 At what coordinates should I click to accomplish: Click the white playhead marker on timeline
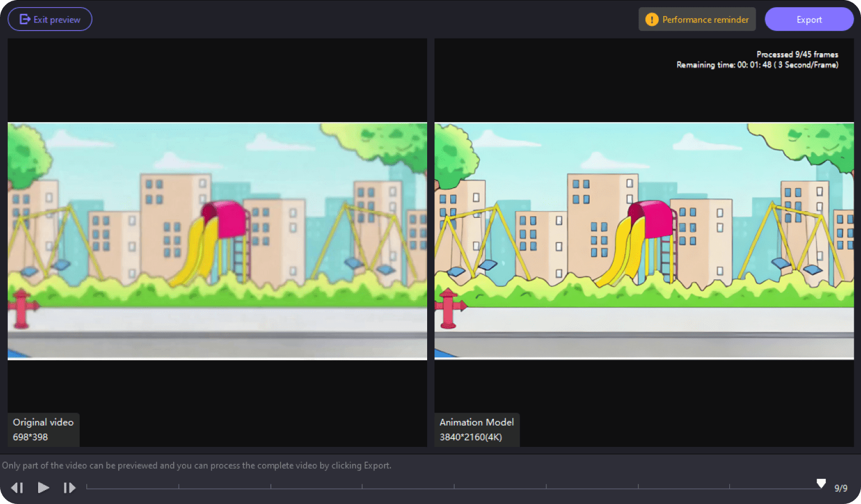point(821,483)
